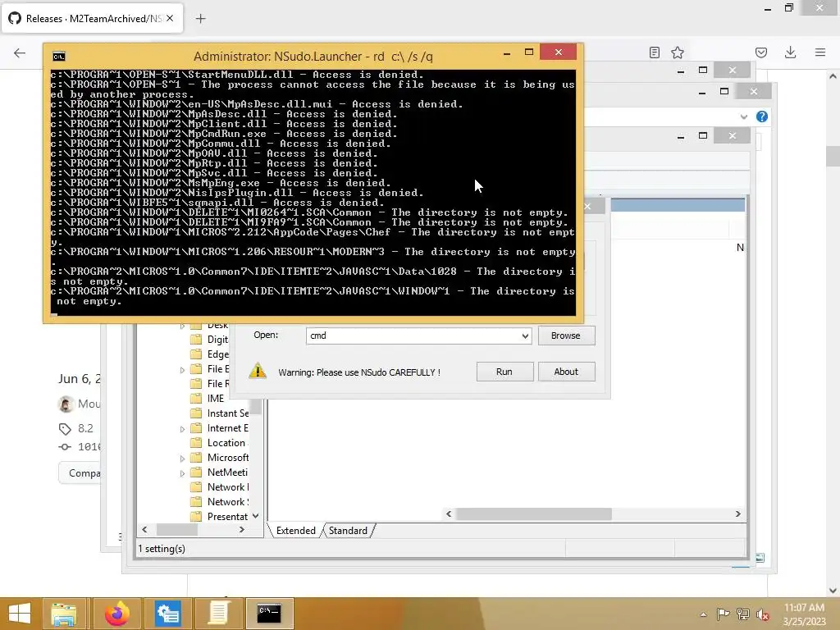
Task: Select the Releases M2TeamArchived browser tab
Action: [x=93, y=19]
